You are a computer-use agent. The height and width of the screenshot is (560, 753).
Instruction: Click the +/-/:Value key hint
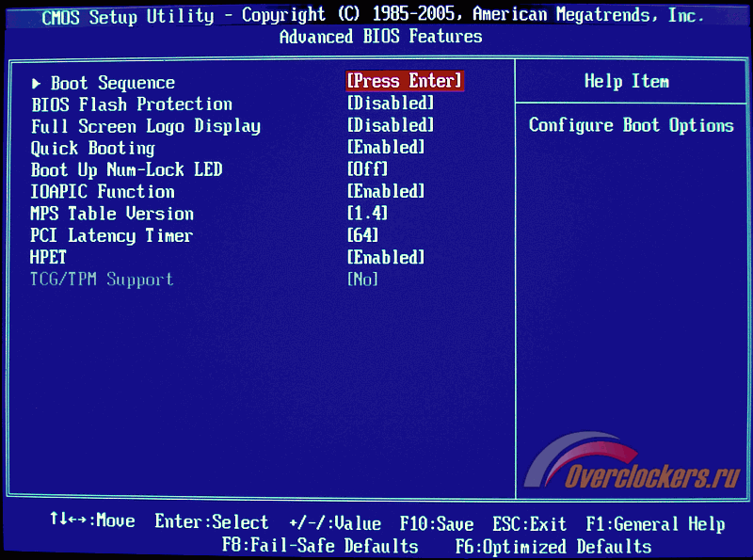tap(335, 523)
